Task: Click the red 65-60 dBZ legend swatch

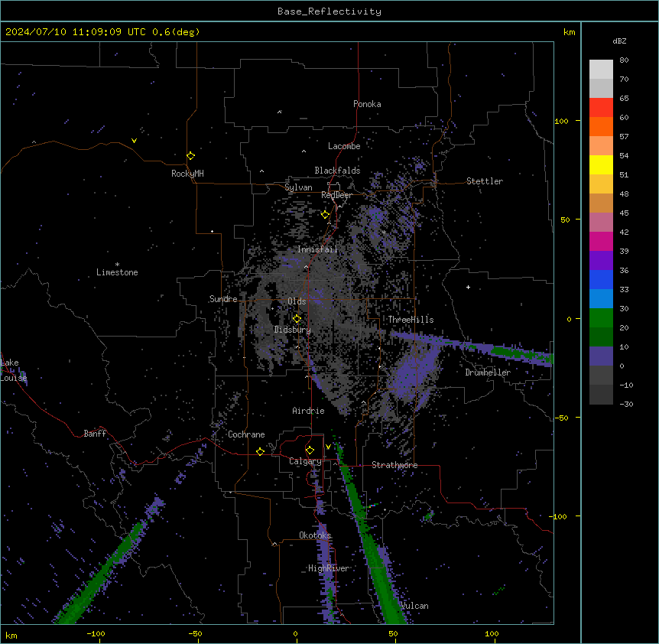Action: [x=601, y=108]
